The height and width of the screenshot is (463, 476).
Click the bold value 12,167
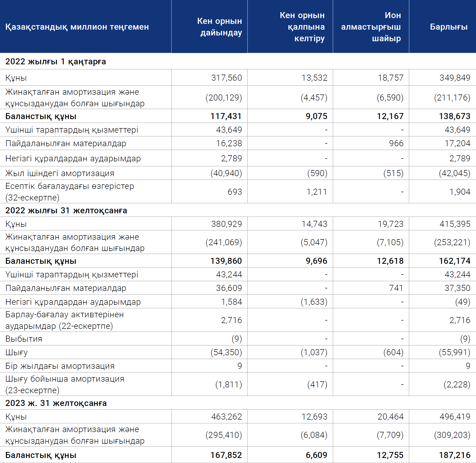coord(390,116)
